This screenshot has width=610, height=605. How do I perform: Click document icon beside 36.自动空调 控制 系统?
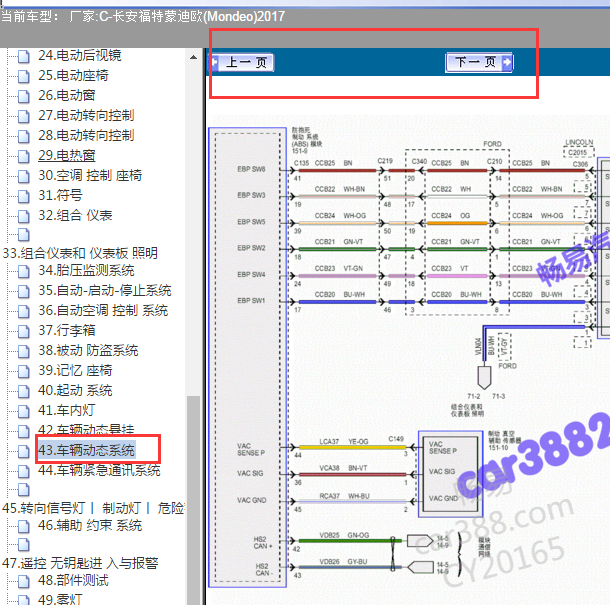pyautogui.click(x=24, y=311)
